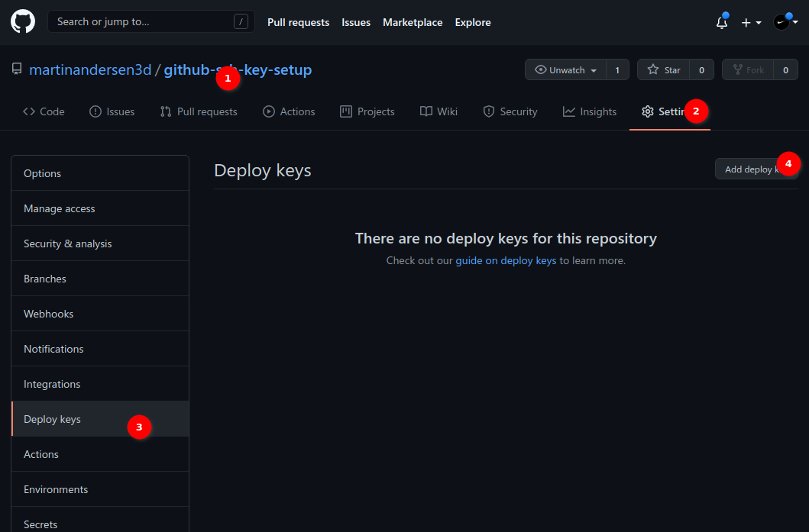Select Webhooks in settings sidebar

pos(100,314)
